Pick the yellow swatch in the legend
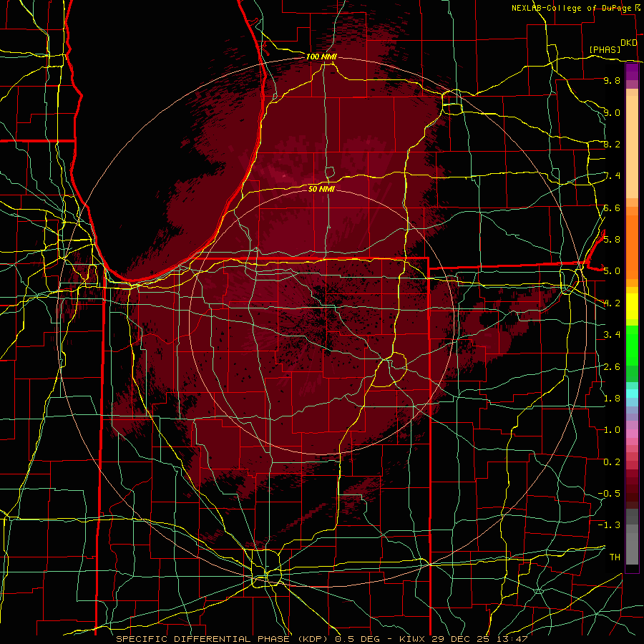 pos(632,306)
